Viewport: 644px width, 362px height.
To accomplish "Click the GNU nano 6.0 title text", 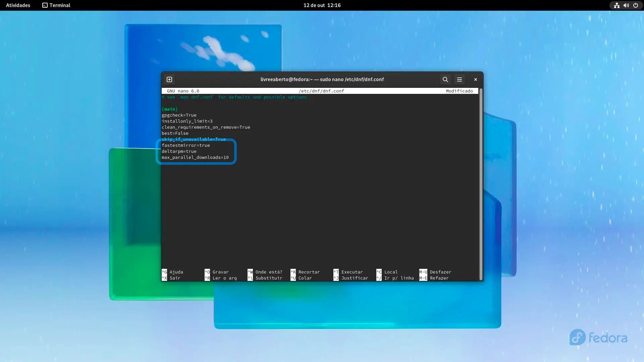I will coord(183,91).
